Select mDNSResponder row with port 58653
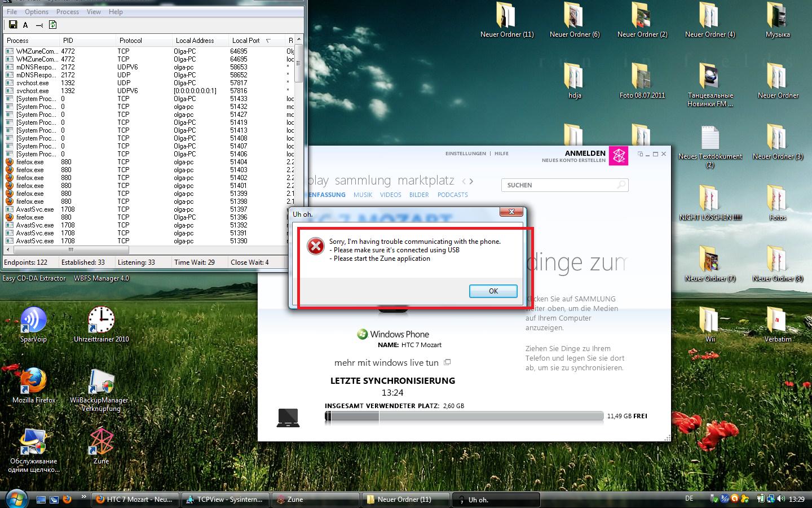This screenshot has height=508, width=812. tap(149, 67)
